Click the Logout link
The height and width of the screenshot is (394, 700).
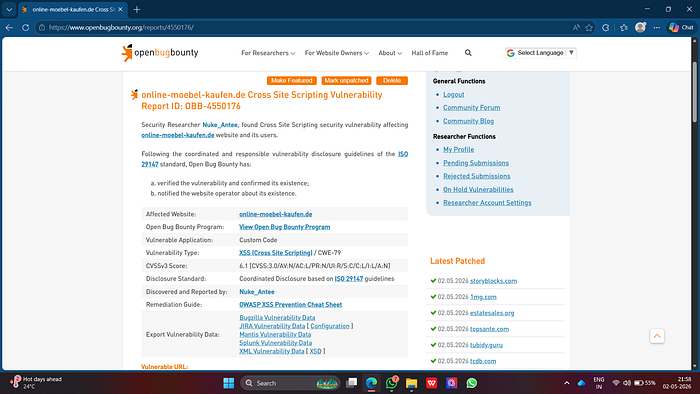point(454,95)
